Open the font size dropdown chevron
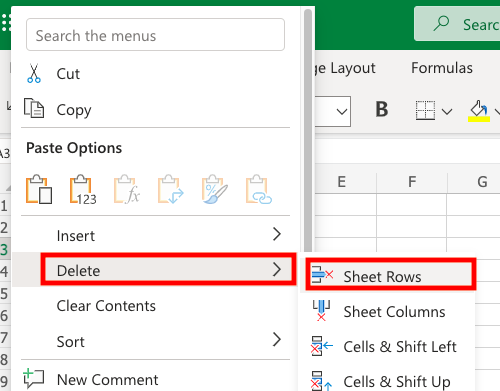500x391 pixels. coord(342,111)
